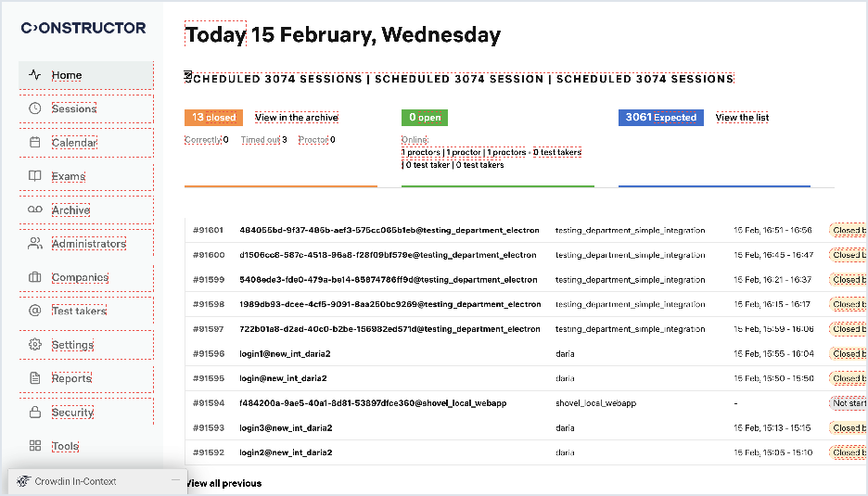Click the Companies briefcase icon
Viewport: 868px width, 496px height.
point(35,277)
